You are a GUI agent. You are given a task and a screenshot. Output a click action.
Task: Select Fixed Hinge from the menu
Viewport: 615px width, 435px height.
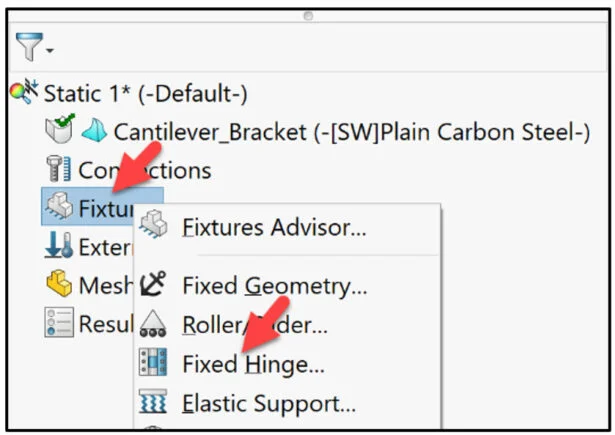pyautogui.click(x=253, y=365)
